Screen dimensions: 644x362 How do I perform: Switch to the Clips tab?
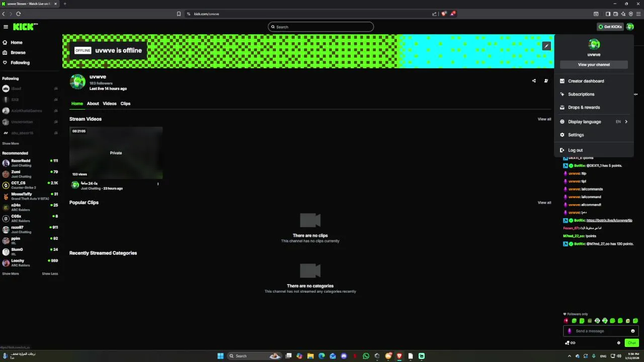125,104
